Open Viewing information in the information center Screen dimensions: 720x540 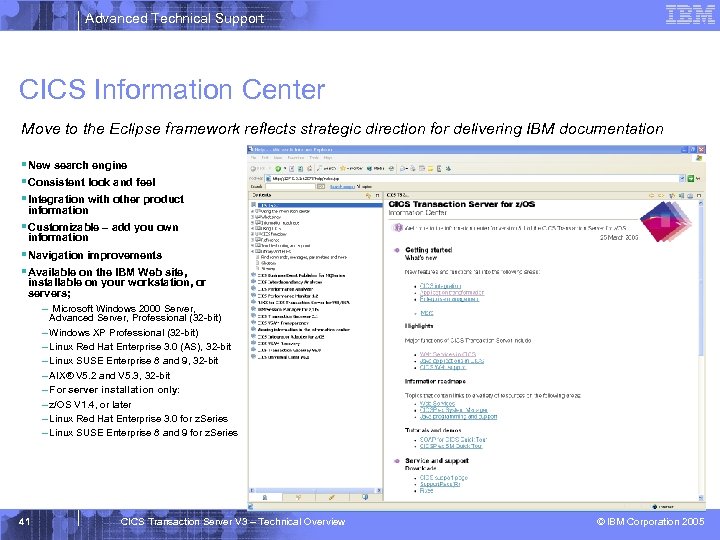coord(304,330)
